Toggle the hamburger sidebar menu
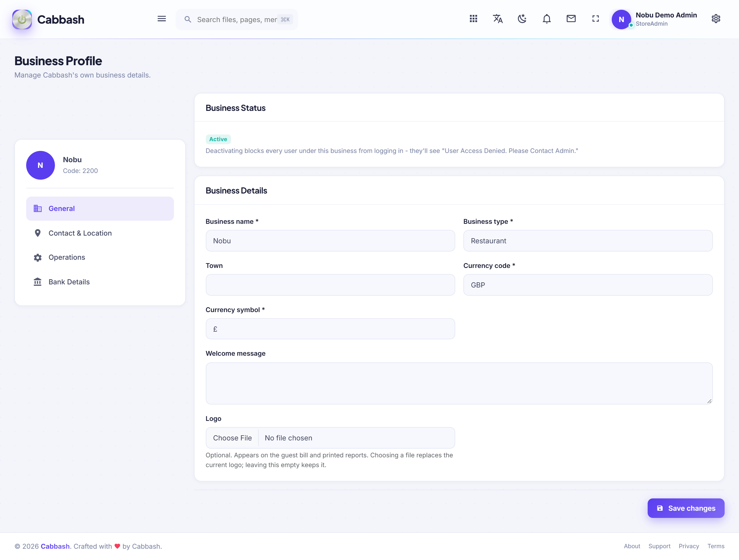The height and width of the screenshot is (560, 739). tap(162, 19)
